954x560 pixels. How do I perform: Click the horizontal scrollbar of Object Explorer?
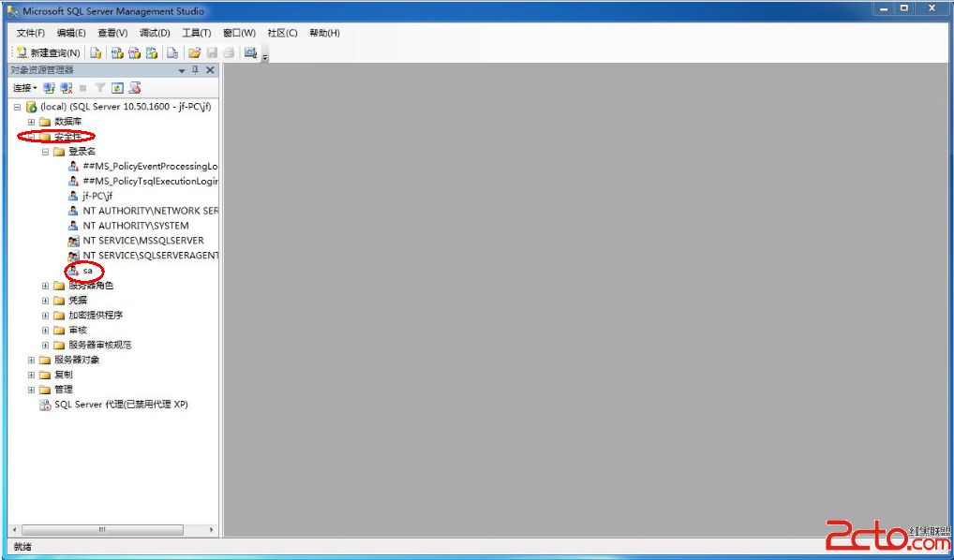click(103, 529)
